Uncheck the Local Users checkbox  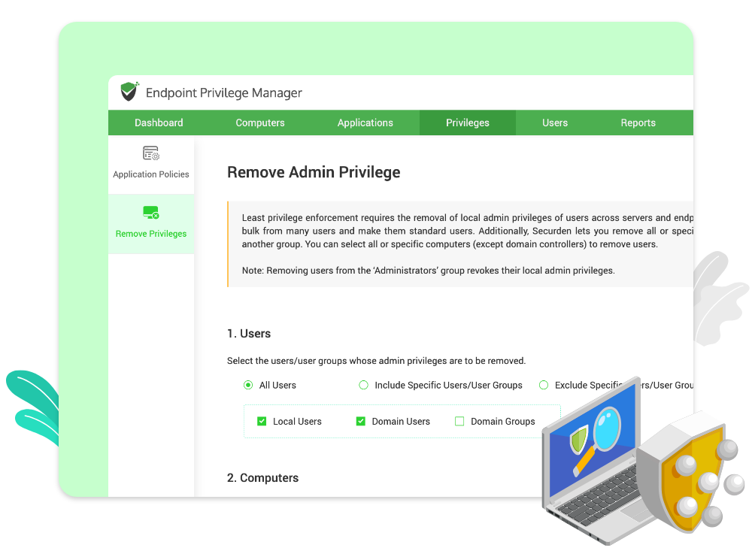pyautogui.click(x=262, y=422)
